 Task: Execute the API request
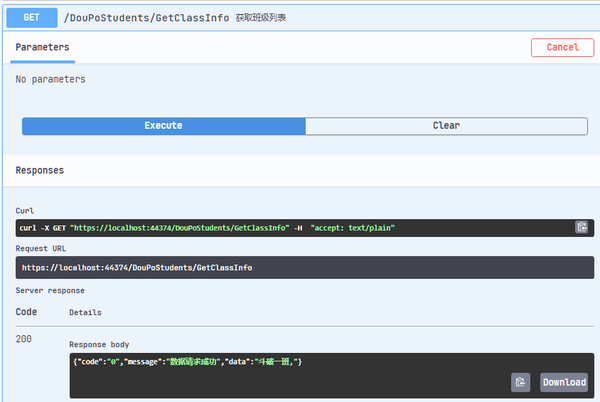point(163,126)
